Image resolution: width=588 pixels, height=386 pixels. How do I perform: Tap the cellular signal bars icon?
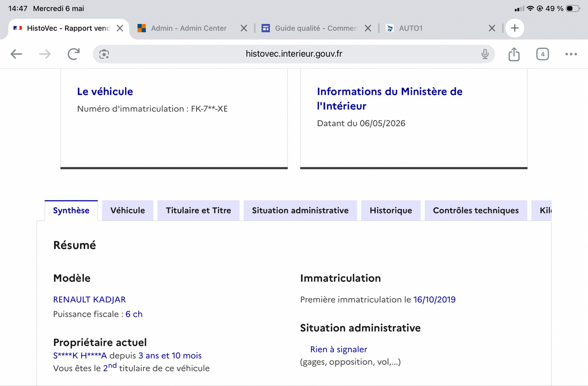point(519,9)
